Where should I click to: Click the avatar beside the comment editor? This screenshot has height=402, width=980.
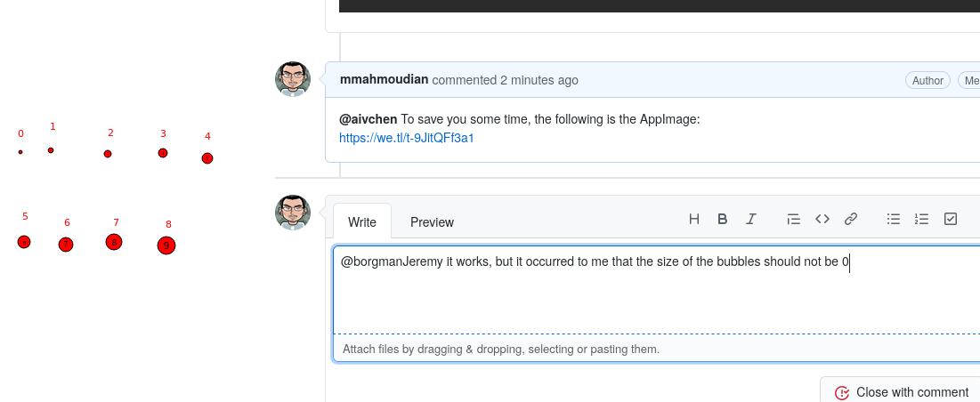[x=293, y=213]
